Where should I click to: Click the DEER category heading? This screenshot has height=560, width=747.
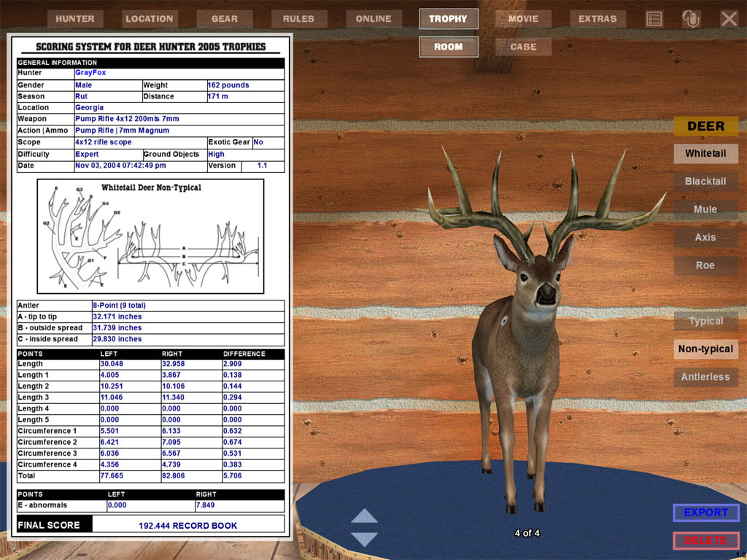(x=705, y=126)
